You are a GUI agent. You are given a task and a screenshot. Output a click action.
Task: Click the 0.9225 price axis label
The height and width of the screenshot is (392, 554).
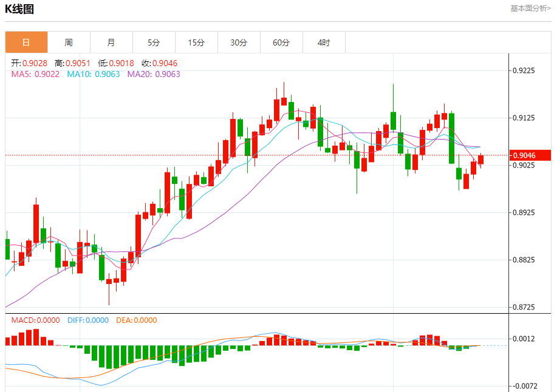tap(524, 70)
